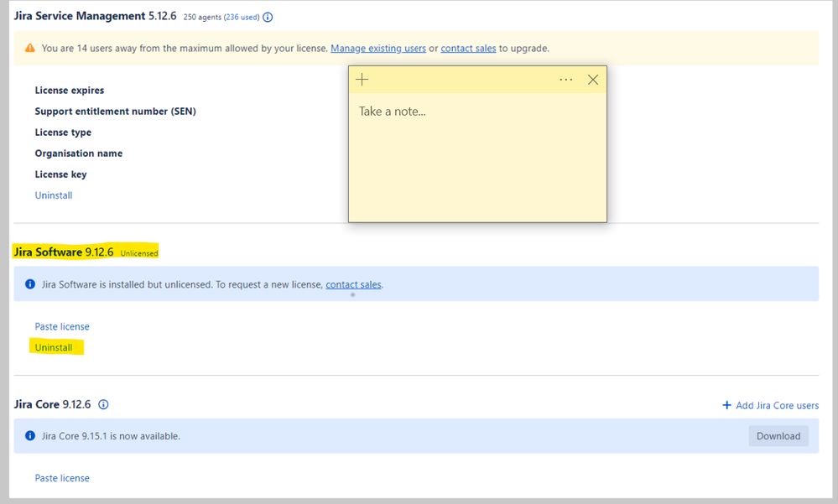Click Paste license under Jira Core
Viewport: 838px width, 504px height.
[62, 478]
